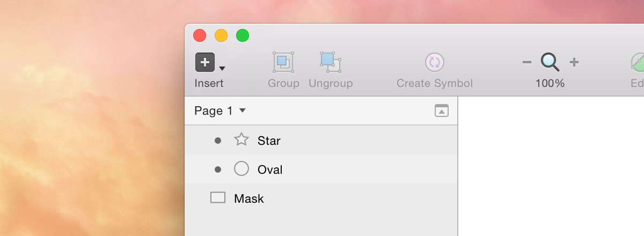Click the star shape icon
Screen dimensions: 644x236
click(241, 139)
